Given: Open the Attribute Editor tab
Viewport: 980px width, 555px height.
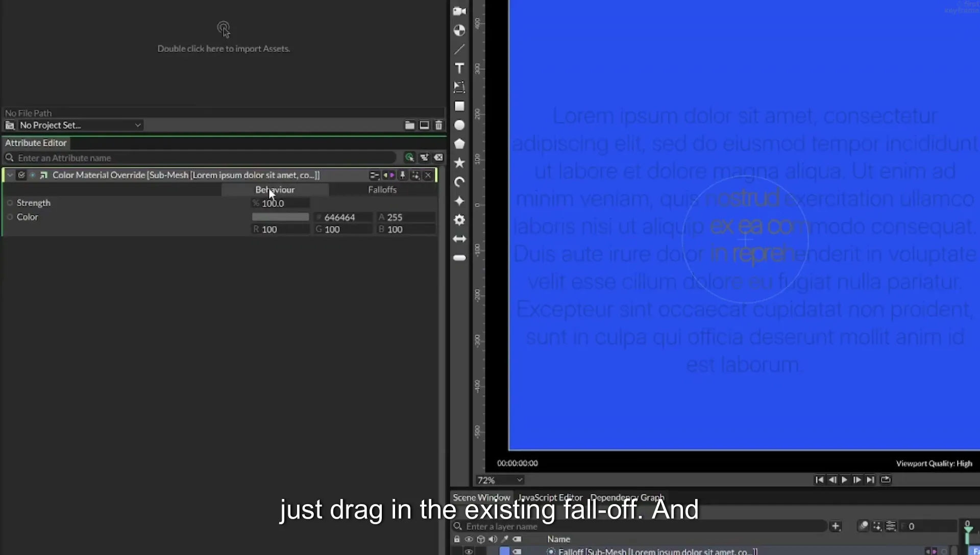Looking at the screenshot, I should pyautogui.click(x=36, y=143).
